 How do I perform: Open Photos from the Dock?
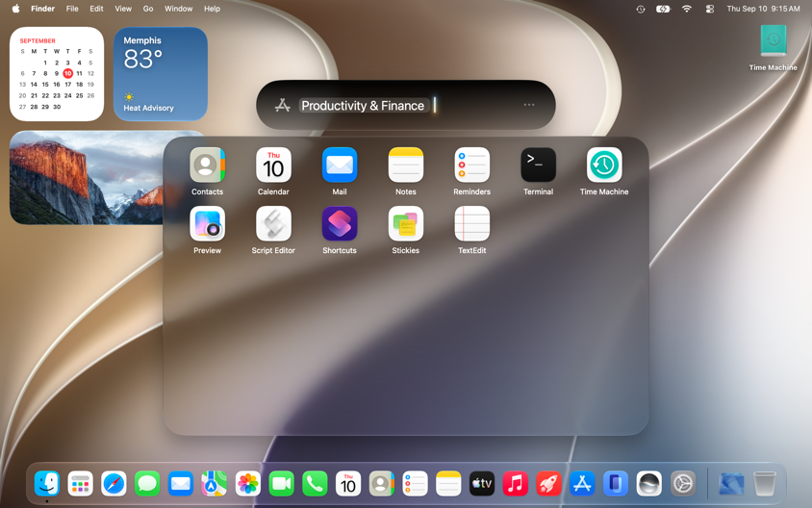(x=247, y=484)
